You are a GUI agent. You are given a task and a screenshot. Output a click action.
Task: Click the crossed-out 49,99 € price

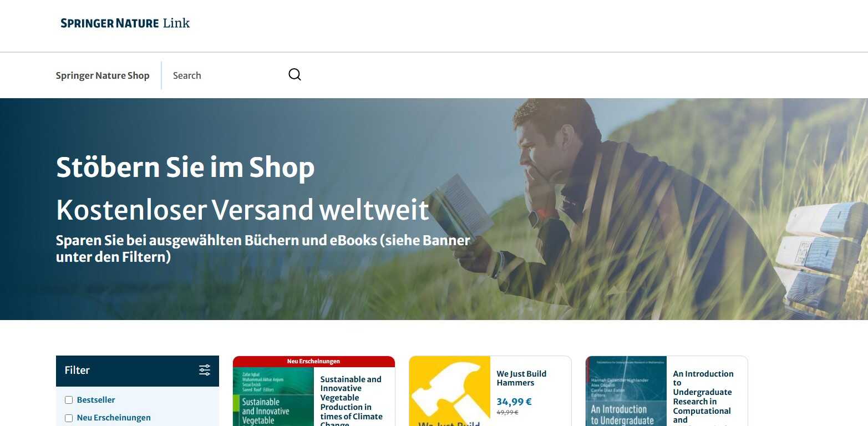[x=507, y=413]
